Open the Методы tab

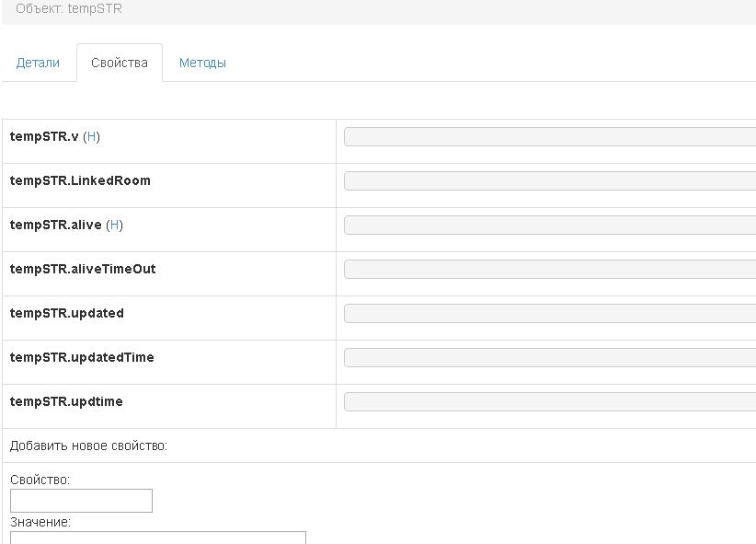[x=202, y=63]
